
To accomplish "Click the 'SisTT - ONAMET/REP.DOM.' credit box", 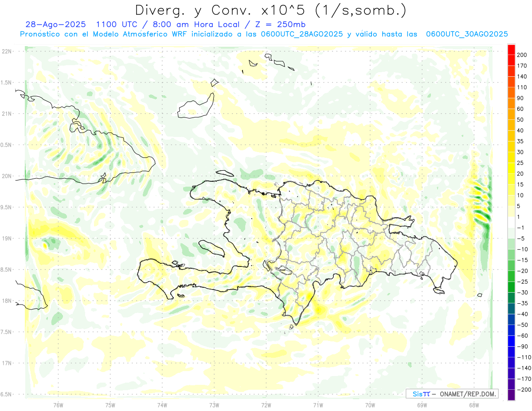I will [x=452, y=394].
